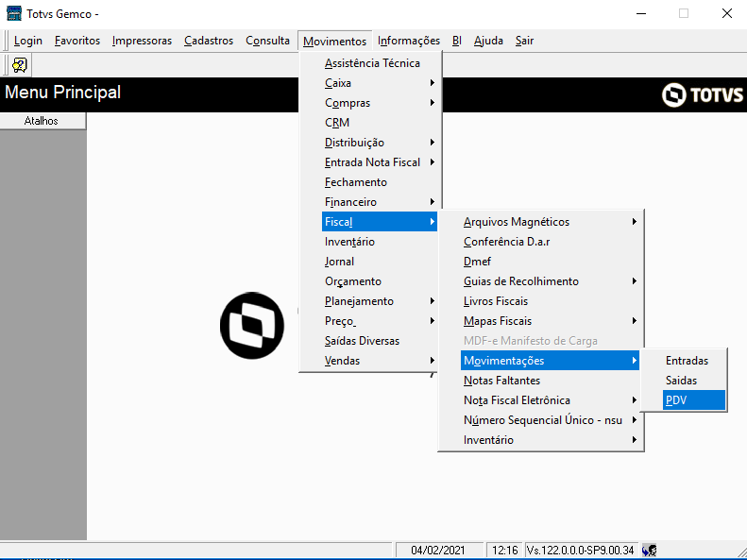Select Inventário in the Movimentos menu

coord(380,242)
